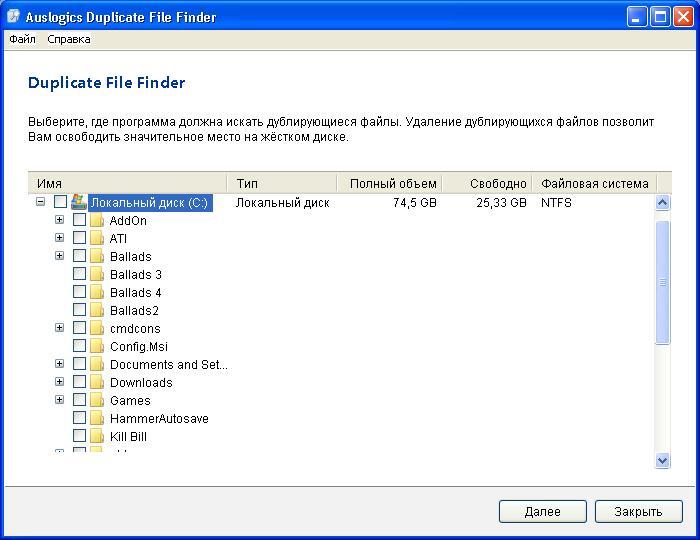Sort by the Имя column header
The width and height of the screenshot is (700, 540).
(x=127, y=183)
